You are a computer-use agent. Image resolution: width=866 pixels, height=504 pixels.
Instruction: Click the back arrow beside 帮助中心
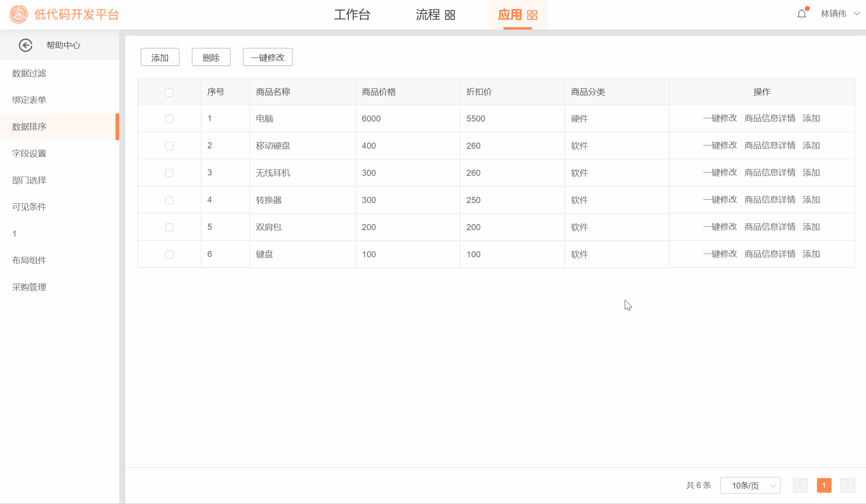tap(26, 45)
